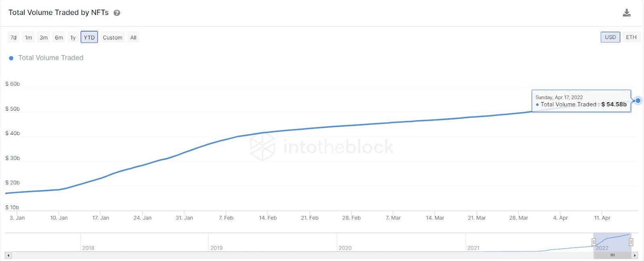Click the 2019 area in navigator
The image size is (644, 261).
pos(272,242)
